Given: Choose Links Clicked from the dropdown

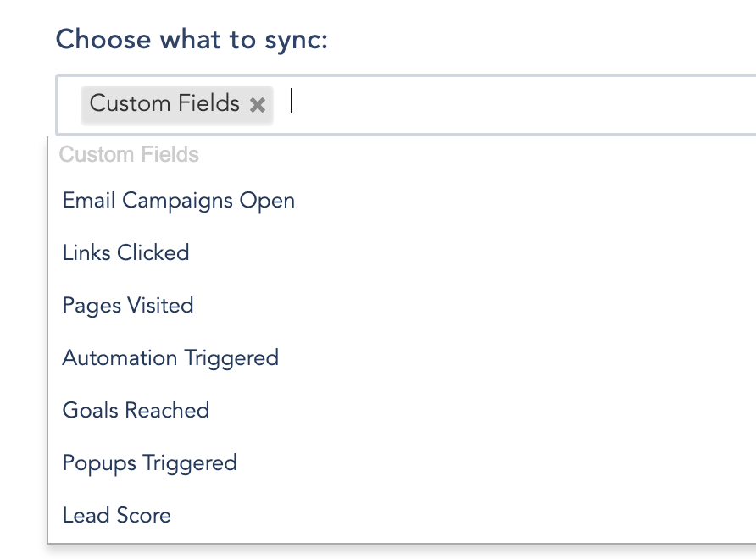Looking at the screenshot, I should 402,253.
